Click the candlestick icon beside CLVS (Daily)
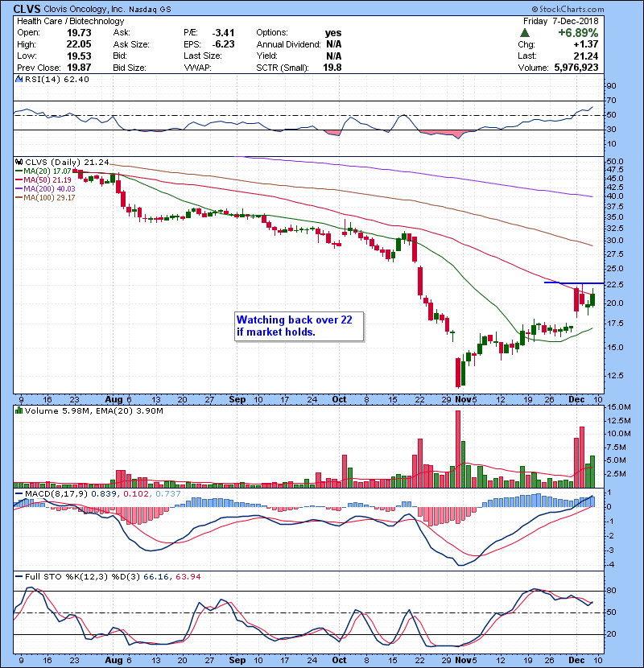 [19, 163]
